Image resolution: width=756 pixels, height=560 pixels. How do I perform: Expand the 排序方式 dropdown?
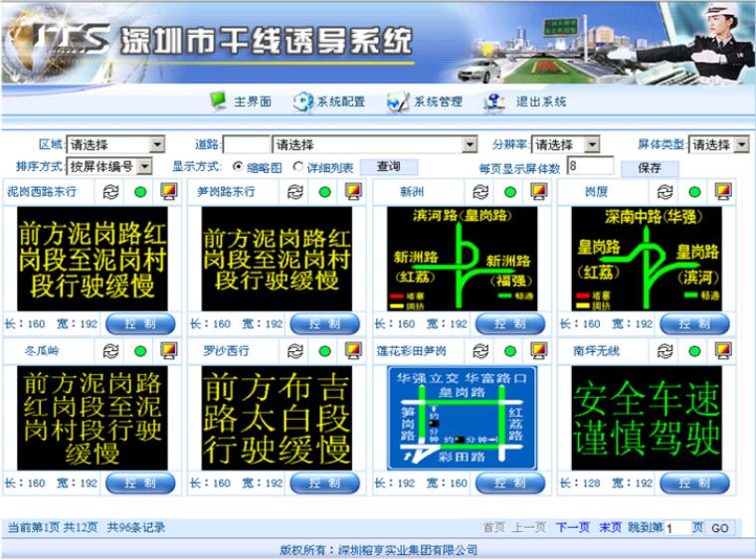click(x=144, y=167)
